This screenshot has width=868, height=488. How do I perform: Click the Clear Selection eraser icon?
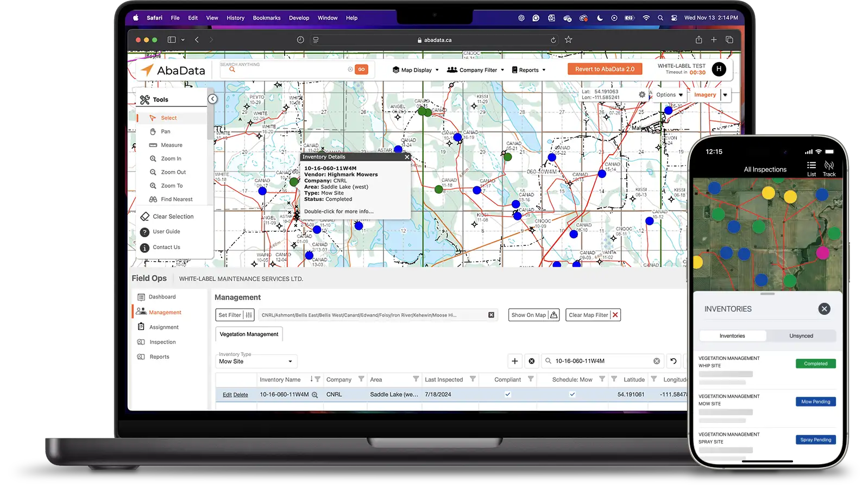tap(144, 217)
